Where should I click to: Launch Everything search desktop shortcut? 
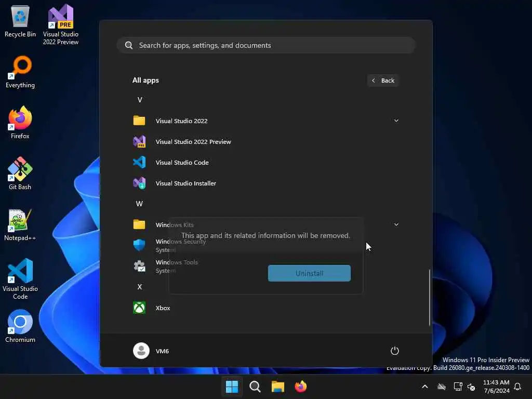(20, 73)
